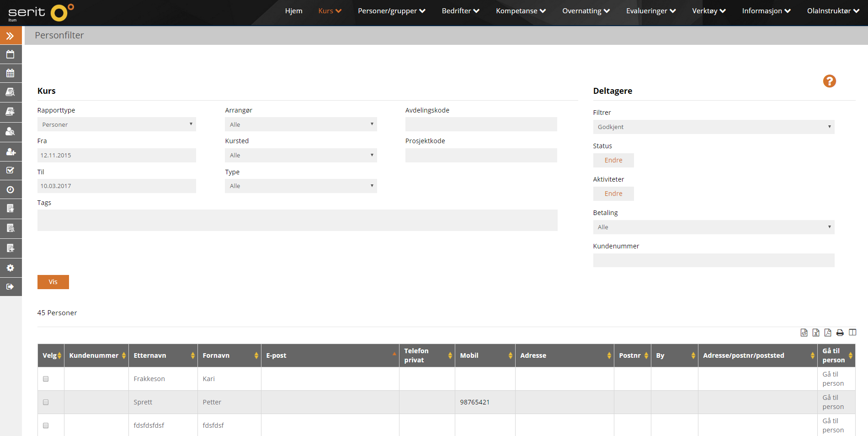Expand the Personer/grupper menu
Screen dimensions: 868x436
pyautogui.click(x=392, y=11)
